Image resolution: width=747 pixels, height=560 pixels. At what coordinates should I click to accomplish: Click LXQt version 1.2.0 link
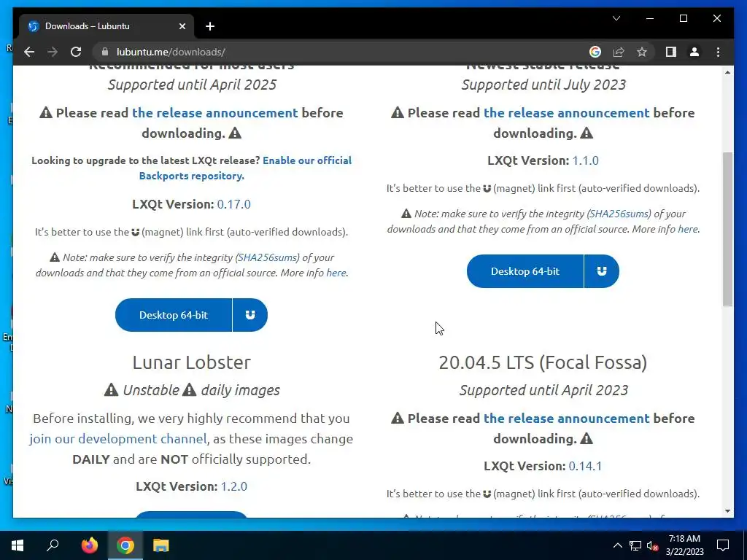[234, 486]
